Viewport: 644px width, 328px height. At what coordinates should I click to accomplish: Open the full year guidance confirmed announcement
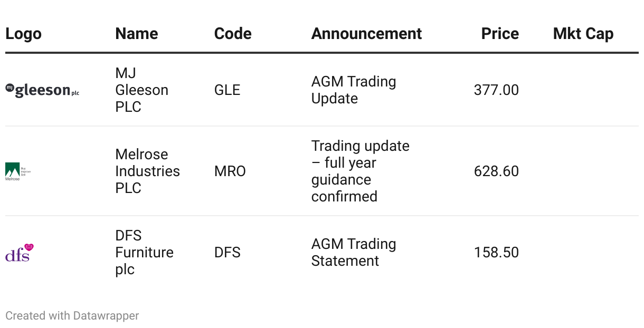coord(361,171)
